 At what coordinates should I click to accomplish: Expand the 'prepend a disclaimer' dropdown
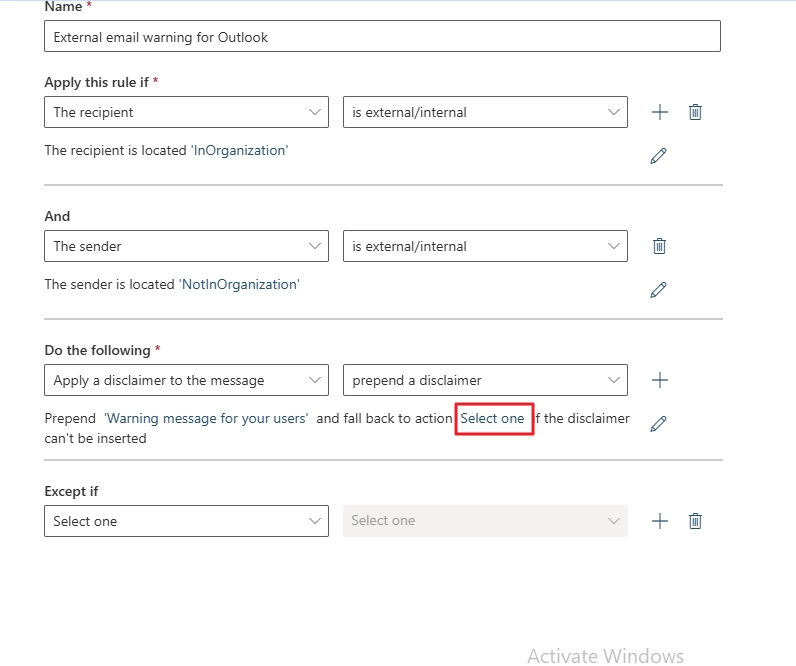point(485,380)
